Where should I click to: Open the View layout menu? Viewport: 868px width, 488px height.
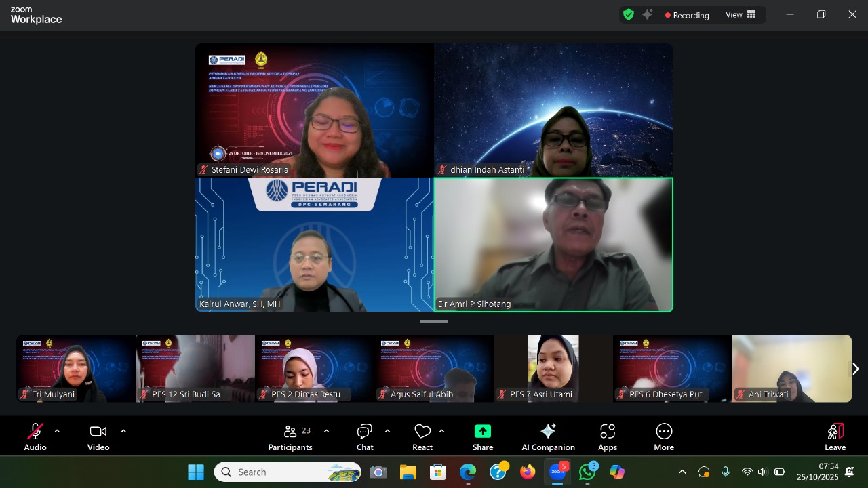(741, 15)
